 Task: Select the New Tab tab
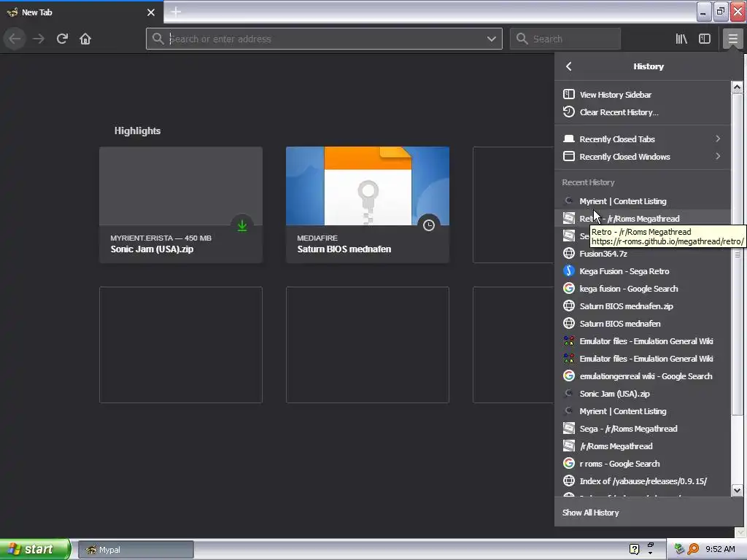[x=82, y=12]
